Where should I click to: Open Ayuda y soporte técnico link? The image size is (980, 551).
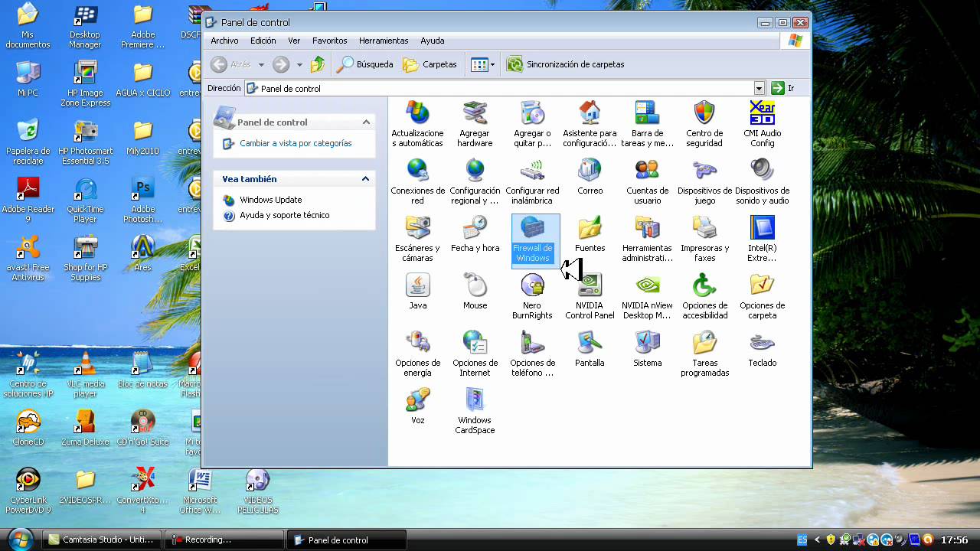click(285, 215)
